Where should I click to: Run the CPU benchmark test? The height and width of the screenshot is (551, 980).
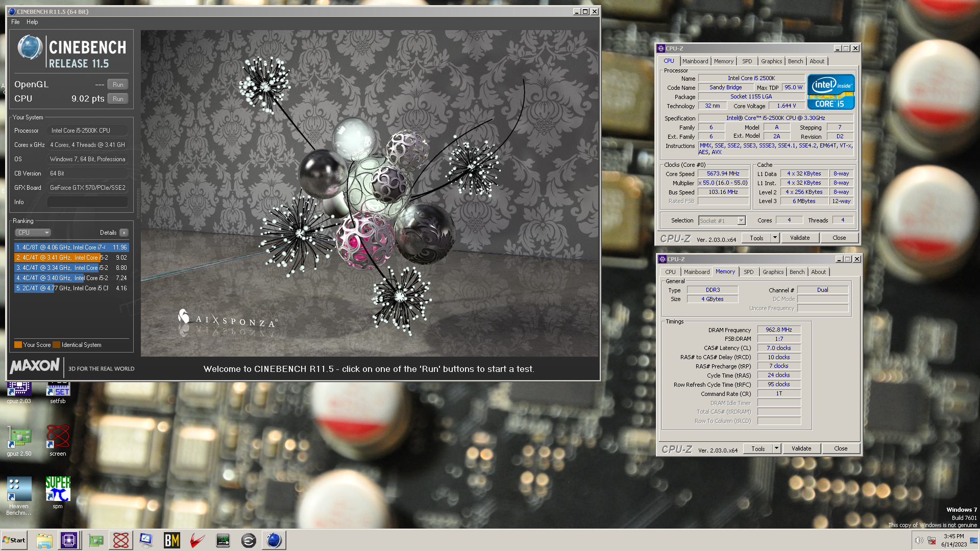pyautogui.click(x=118, y=99)
